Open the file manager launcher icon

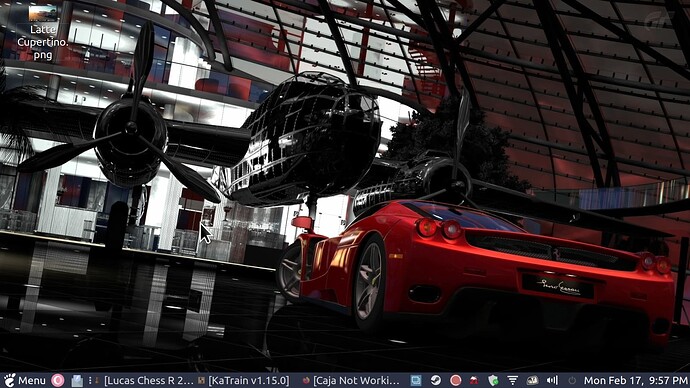click(x=77, y=381)
